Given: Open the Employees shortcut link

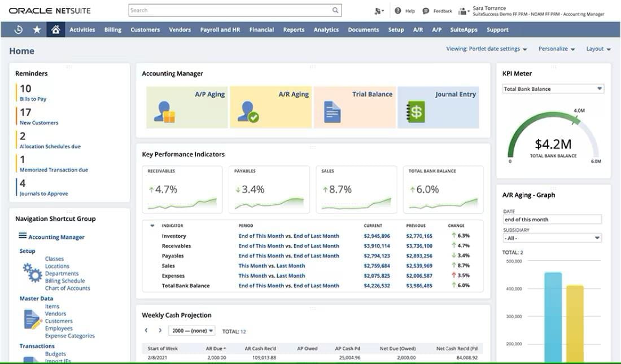Looking at the screenshot, I should point(59,328).
